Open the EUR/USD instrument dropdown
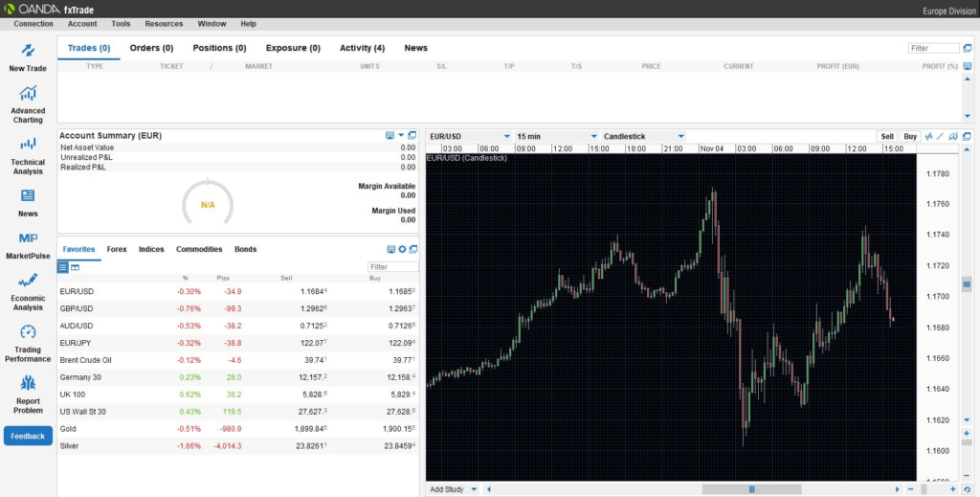This screenshot has height=497, width=980. [x=469, y=136]
